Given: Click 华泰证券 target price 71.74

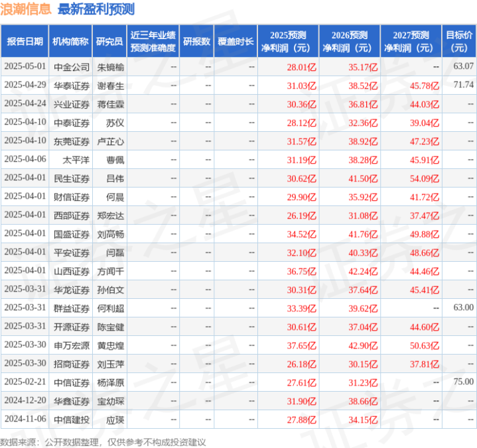Looking at the screenshot, I should click(x=463, y=85).
